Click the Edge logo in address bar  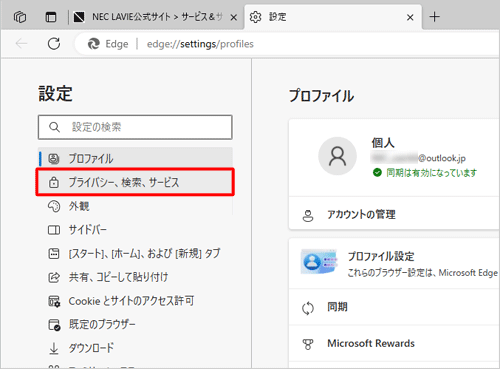94,44
